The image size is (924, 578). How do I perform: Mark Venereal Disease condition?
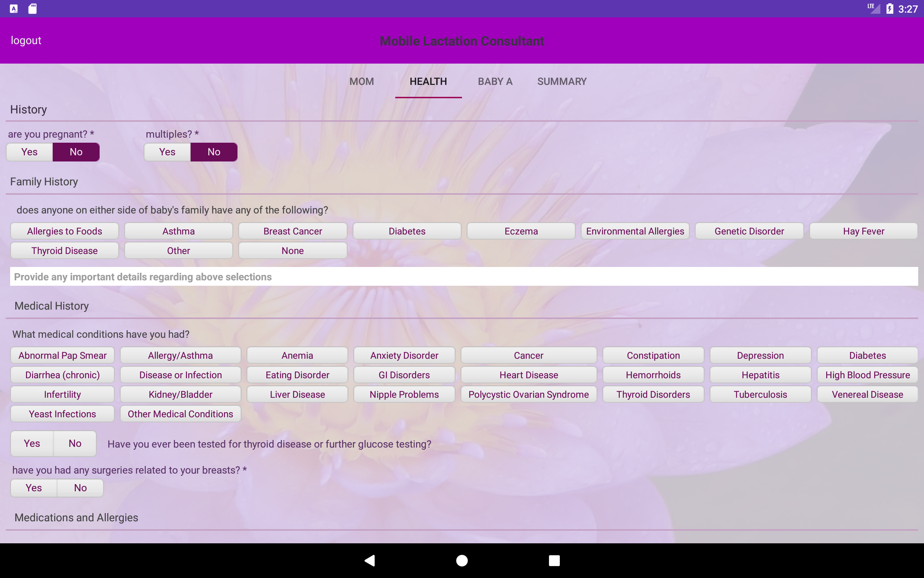(867, 394)
